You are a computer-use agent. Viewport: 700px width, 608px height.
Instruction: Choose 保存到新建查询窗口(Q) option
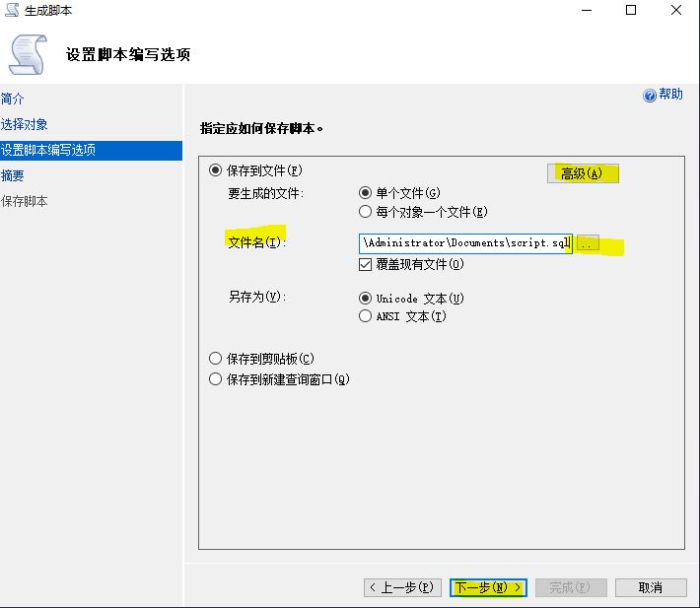[x=215, y=379]
